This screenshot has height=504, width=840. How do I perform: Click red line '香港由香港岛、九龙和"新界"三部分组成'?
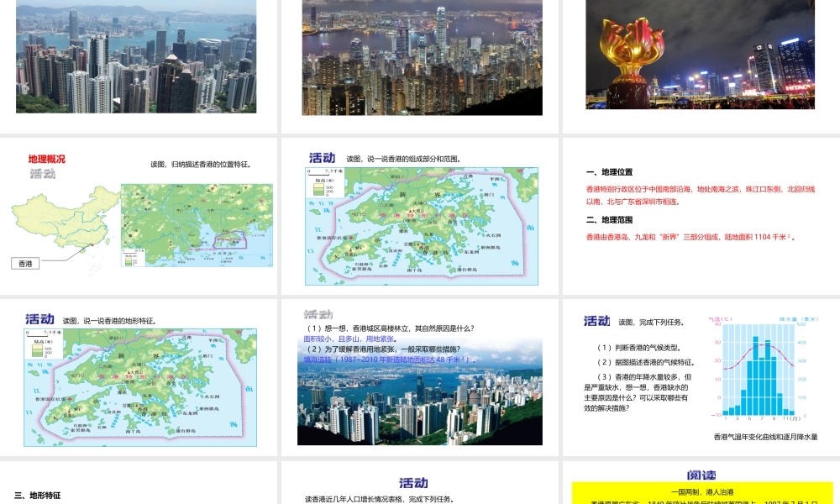click(690, 237)
